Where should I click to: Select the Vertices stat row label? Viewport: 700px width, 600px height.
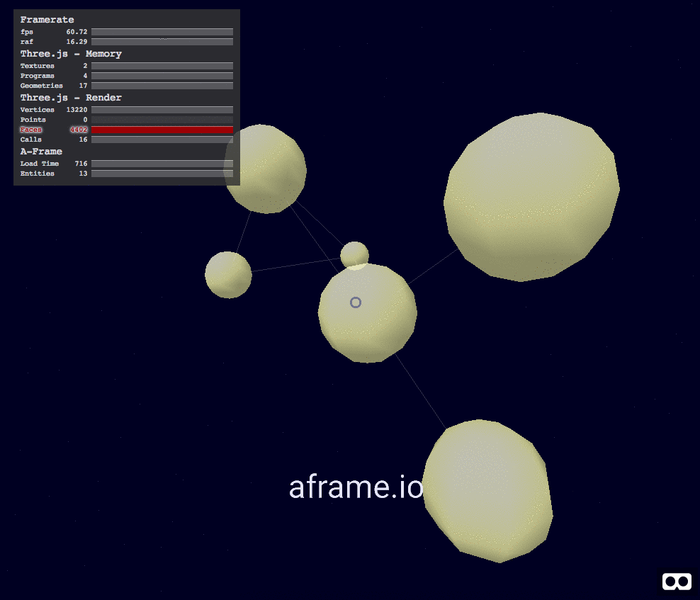tap(37, 110)
